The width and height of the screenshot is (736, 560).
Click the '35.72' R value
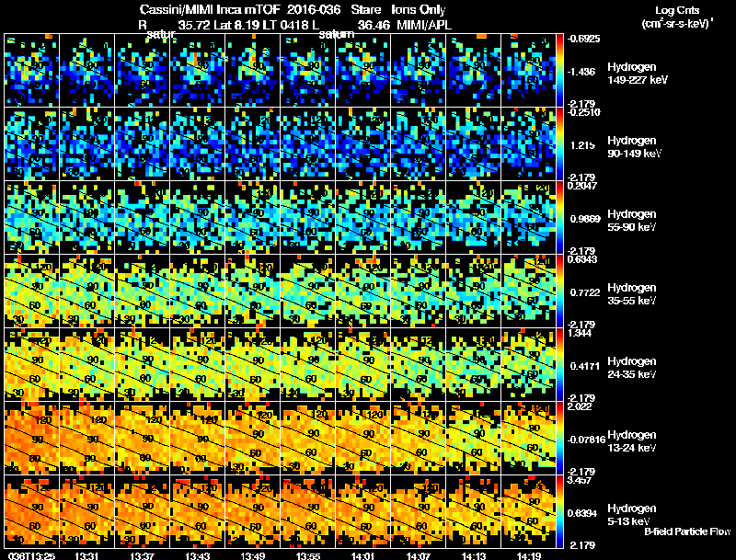pos(194,25)
